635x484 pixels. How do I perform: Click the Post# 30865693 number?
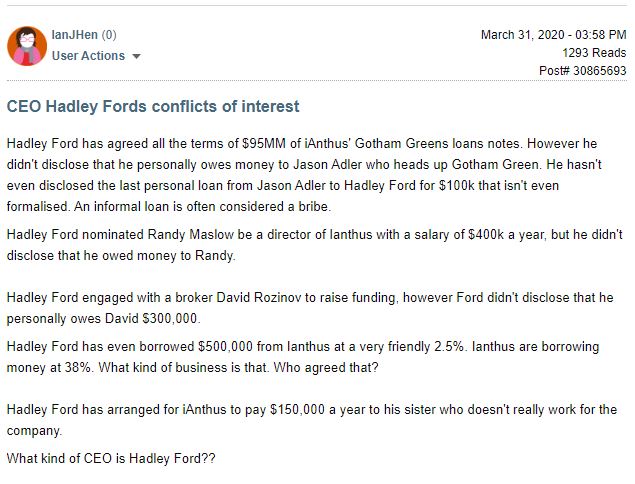pos(582,71)
